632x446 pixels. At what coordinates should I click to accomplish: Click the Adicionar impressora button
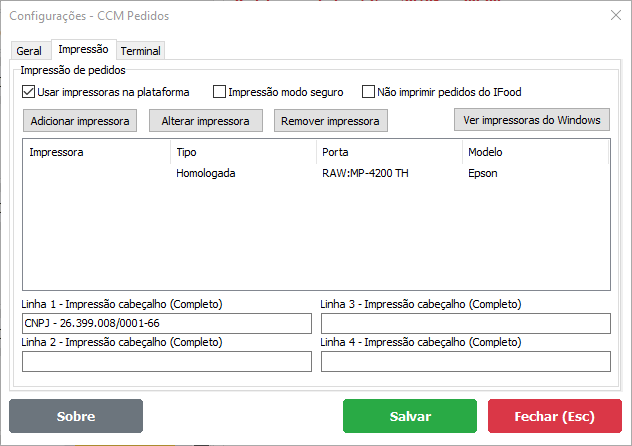click(x=80, y=121)
